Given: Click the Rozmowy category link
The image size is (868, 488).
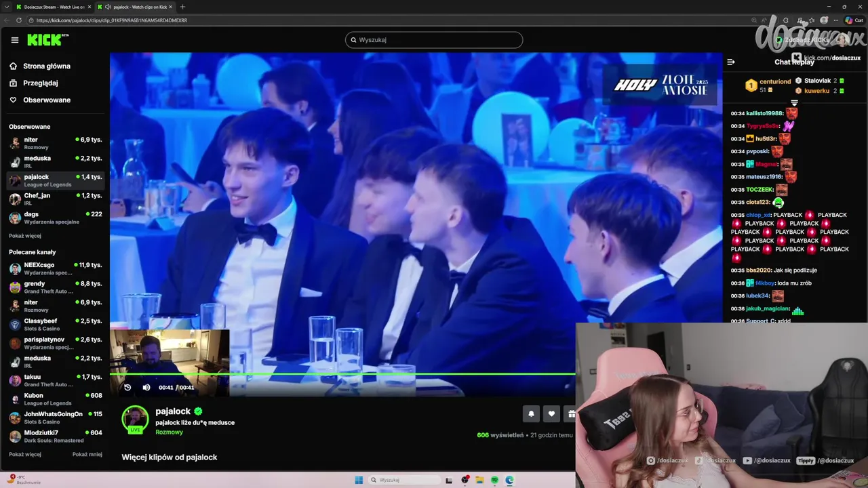Looking at the screenshot, I should pos(169,432).
